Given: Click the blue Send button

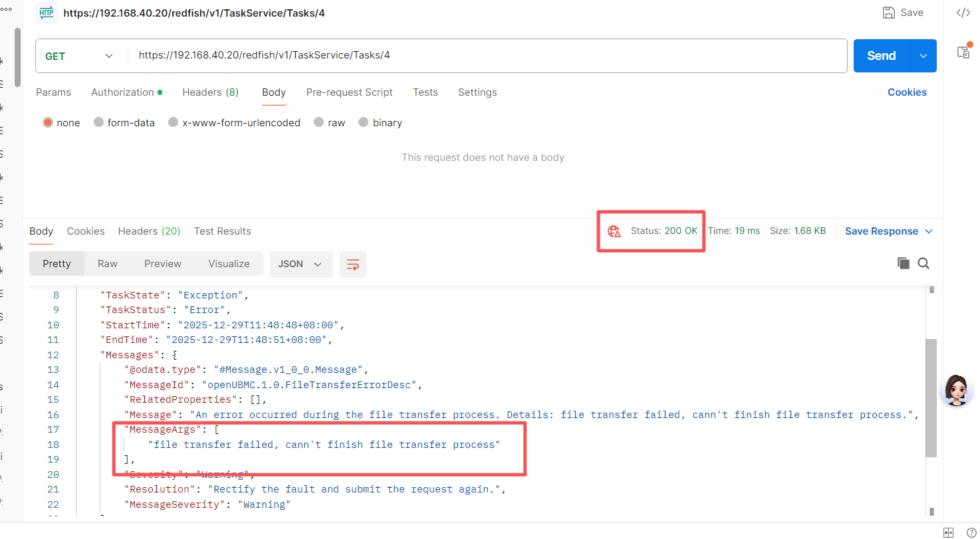Looking at the screenshot, I should pos(881,56).
